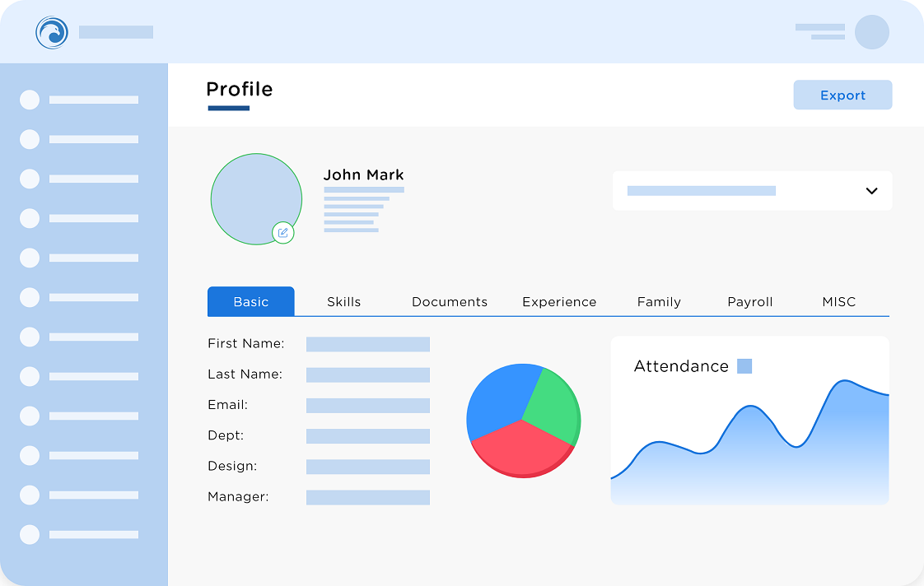Click the profile picture circle
Viewport: 924px width, 586px height.
tap(255, 198)
